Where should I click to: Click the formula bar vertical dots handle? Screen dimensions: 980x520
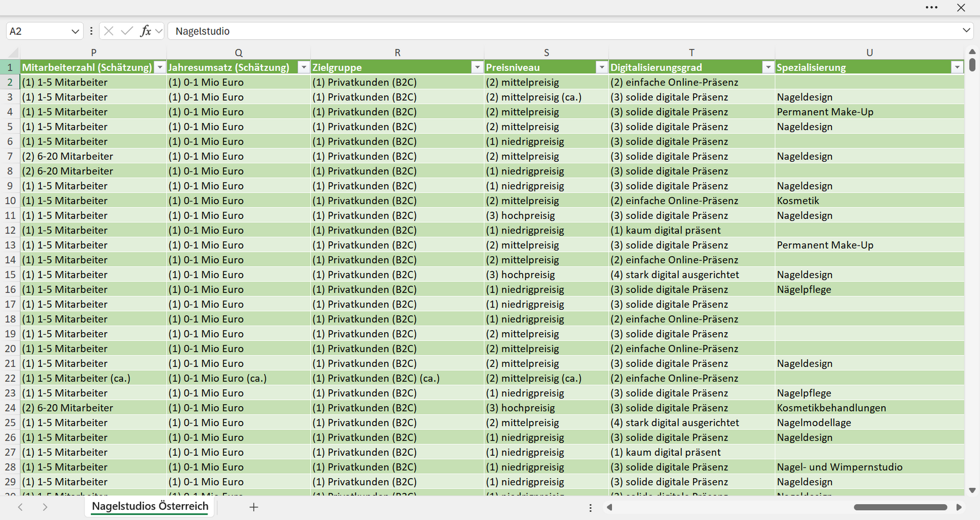click(91, 31)
